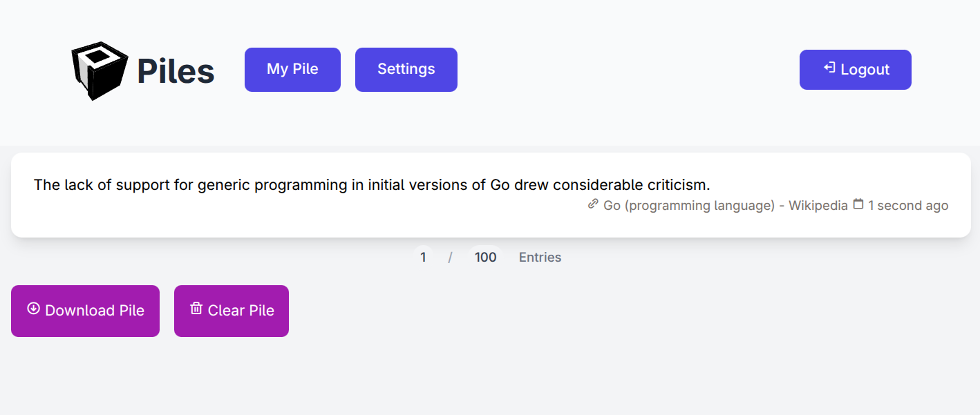Click the trash can icon
Viewport: 980px width, 415px height.
pyautogui.click(x=196, y=309)
